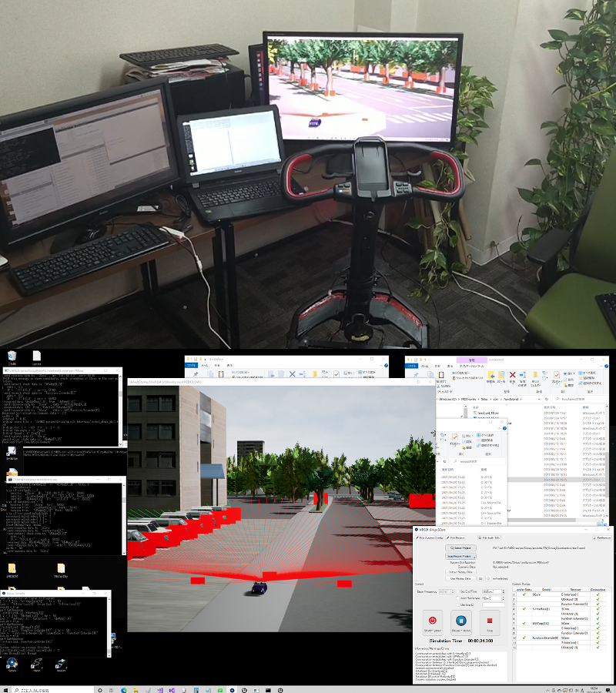Toggle the Set End Time checkbox
This screenshot has height=693, width=616.
point(460,591)
